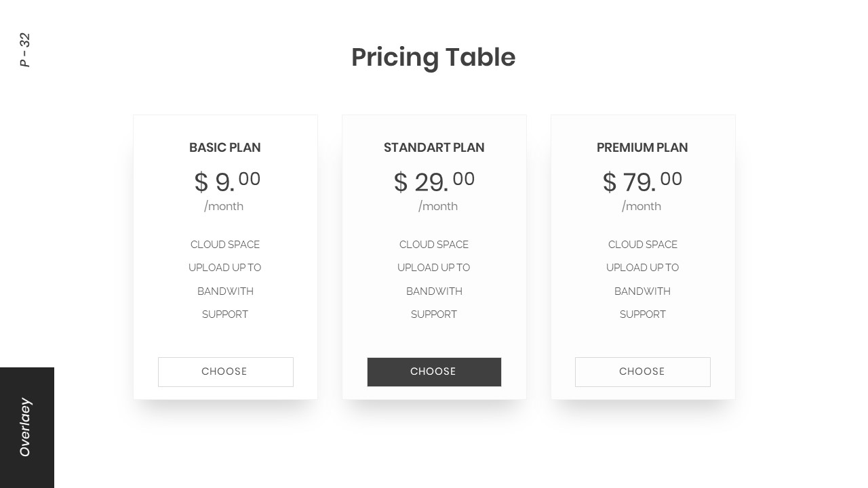Click the P - 32 page number
Image resolution: width=868 pixels, height=488 pixels.
(x=25, y=50)
